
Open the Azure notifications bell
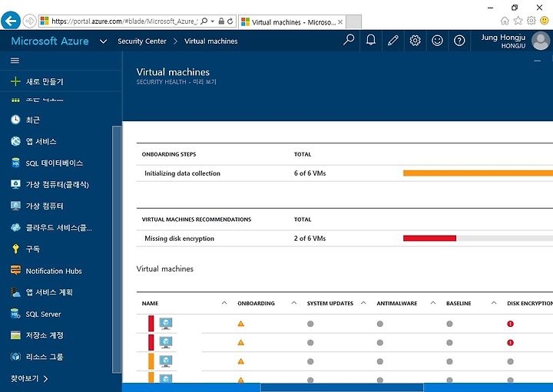tap(371, 41)
